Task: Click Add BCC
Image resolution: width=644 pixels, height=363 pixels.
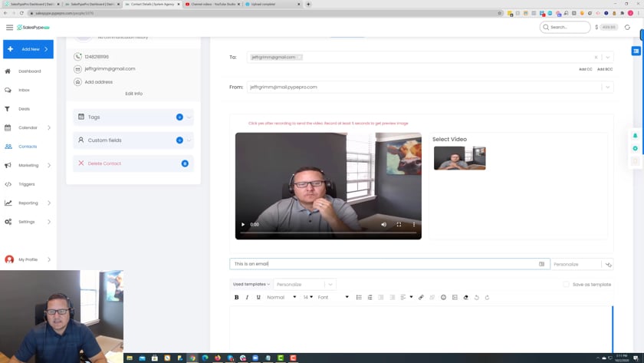Action: [x=605, y=69]
